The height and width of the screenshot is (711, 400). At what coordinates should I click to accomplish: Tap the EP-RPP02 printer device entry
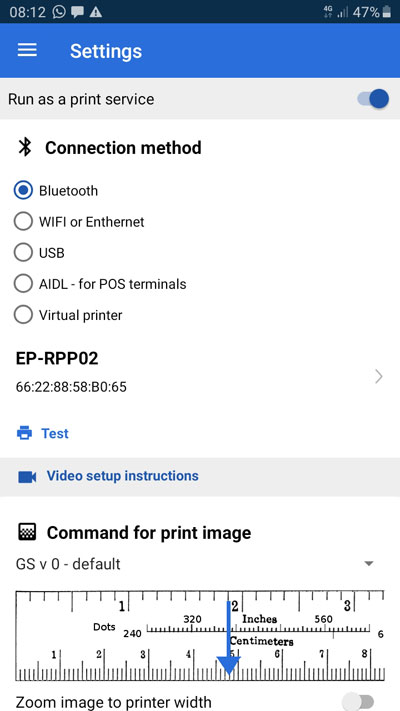tap(200, 372)
